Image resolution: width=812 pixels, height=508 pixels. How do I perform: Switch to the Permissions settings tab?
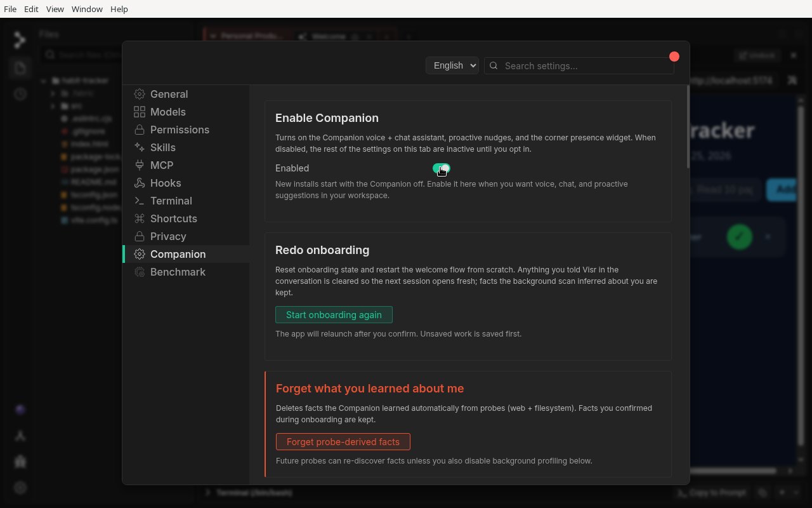[x=186, y=130]
